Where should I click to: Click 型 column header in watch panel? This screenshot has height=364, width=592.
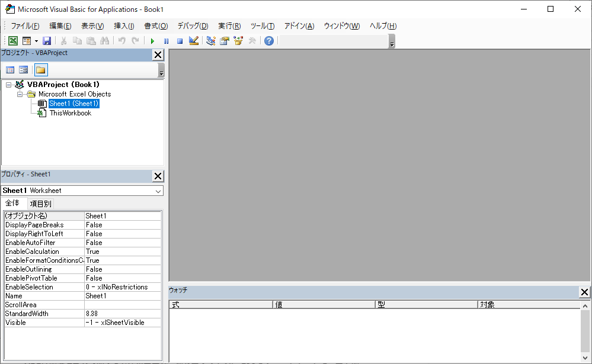pyautogui.click(x=427, y=304)
